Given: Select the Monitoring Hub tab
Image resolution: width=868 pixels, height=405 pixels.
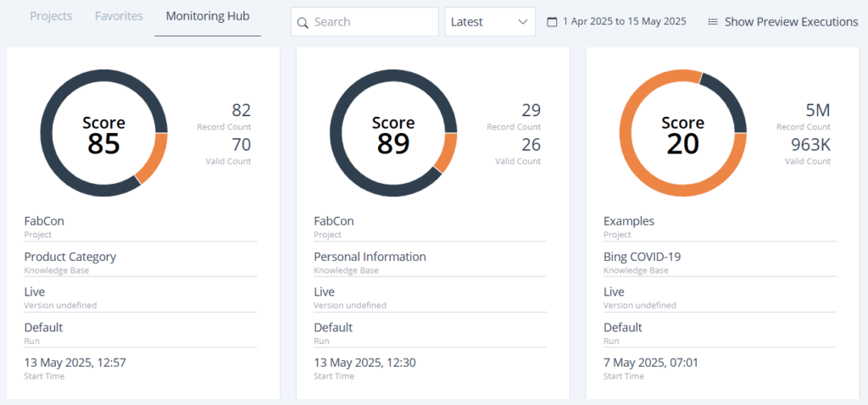Looking at the screenshot, I should pos(208,16).
